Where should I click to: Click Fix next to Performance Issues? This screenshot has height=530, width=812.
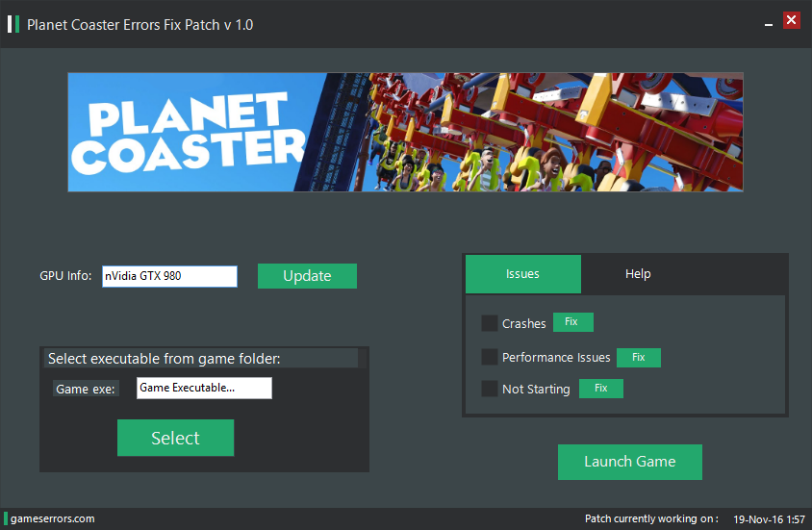pyautogui.click(x=639, y=357)
